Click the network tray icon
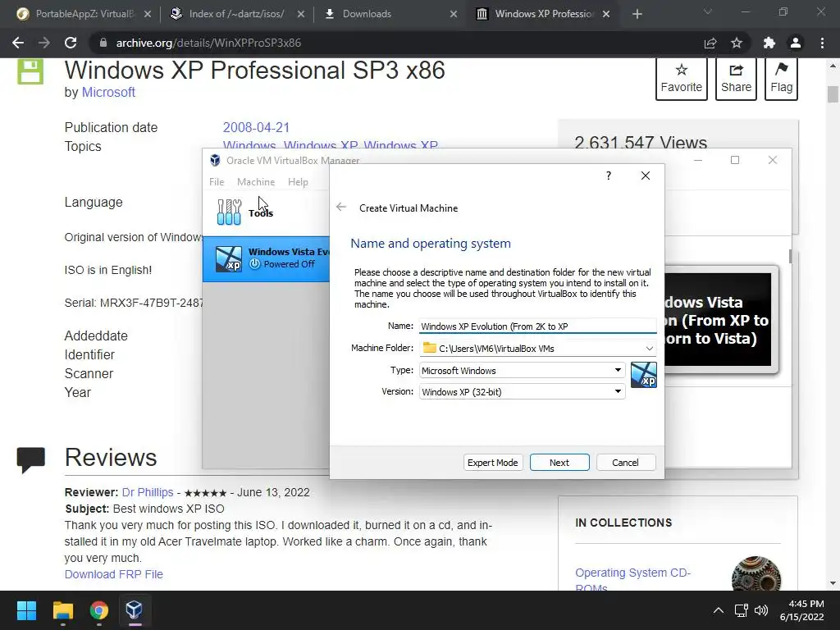The width and height of the screenshot is (840, 630). pyautogui.click(x=741, y=610)
